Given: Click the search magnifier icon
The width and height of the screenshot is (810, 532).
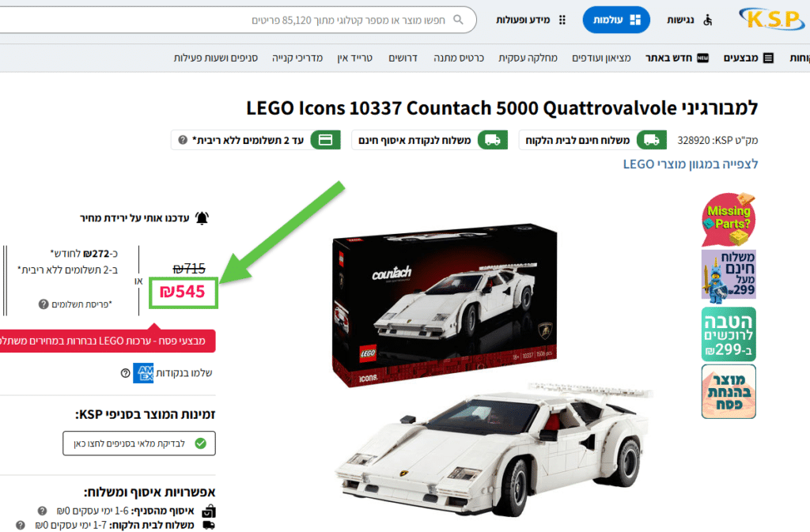Looking at the screenshot, I should 458,20.
